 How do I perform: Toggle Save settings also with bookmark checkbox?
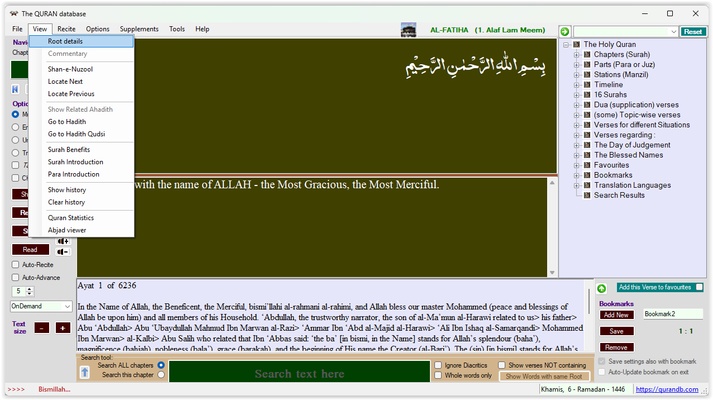[602, 361]
